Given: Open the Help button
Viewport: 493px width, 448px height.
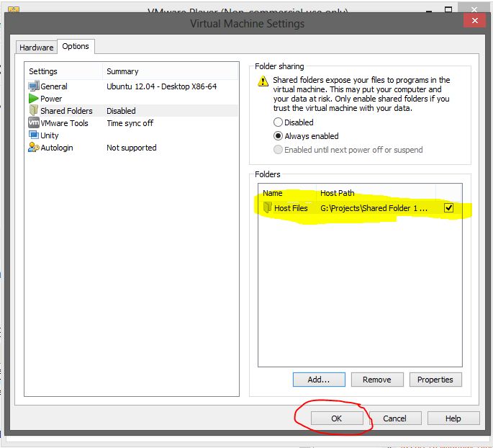Looking at the screenshot, I should point(453,418).
